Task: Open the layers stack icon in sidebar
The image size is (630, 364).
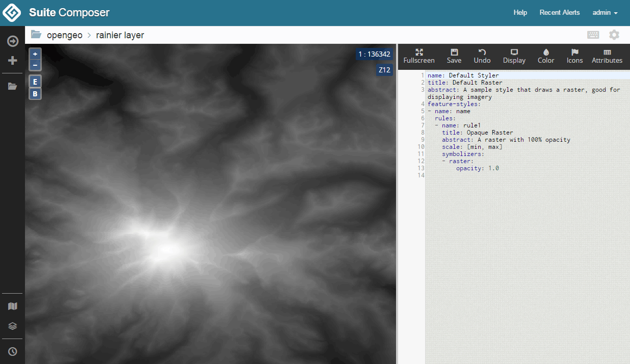Action: pyautogui.click(x=13, y=326)
